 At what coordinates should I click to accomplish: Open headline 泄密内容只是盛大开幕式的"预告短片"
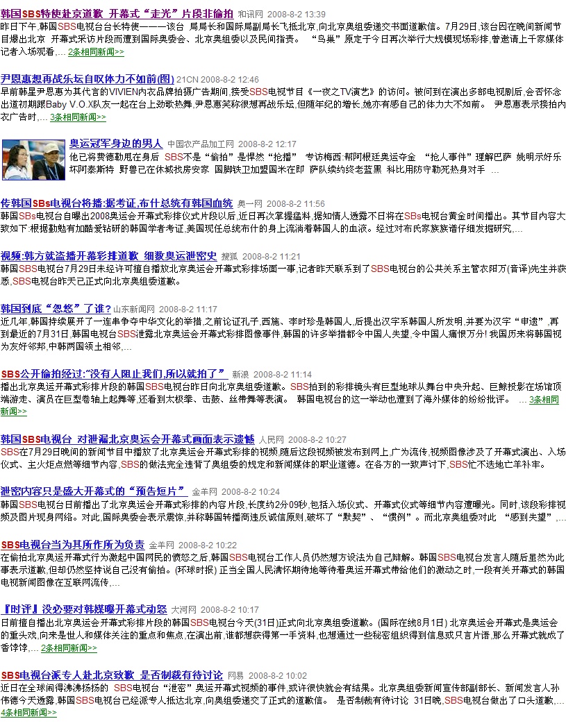point(94,491)
